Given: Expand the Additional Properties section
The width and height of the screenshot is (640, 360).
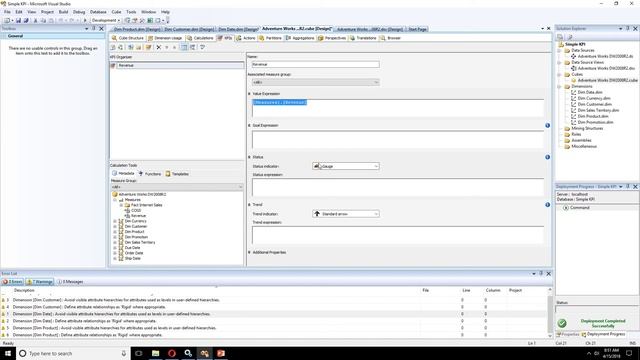Looking at the screenshot, I should click(249, 252).
